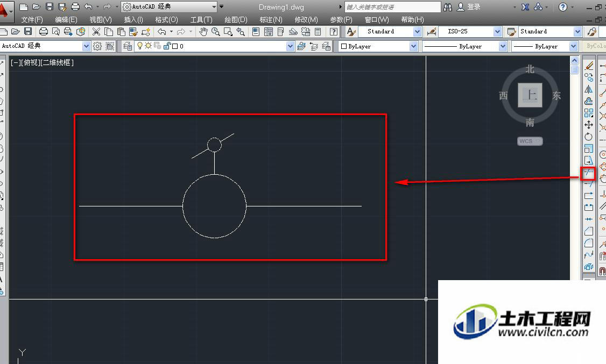Open linetype control ByLayer dropdown

503,46
